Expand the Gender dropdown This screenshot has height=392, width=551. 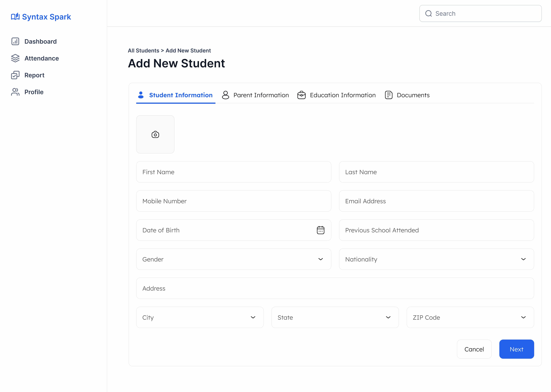point(233,259)
